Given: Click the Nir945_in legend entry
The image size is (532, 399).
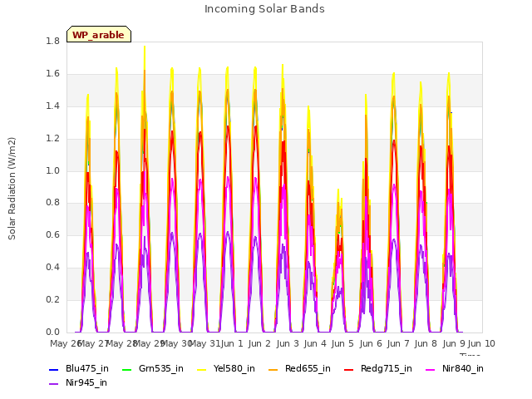Looking at the screenshot, I should 78,382.
